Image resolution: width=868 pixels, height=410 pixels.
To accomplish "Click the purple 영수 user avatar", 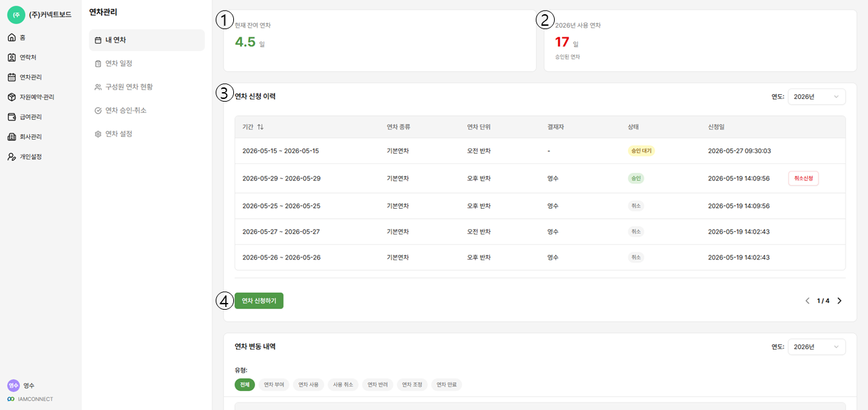I will tap(14, 386).
